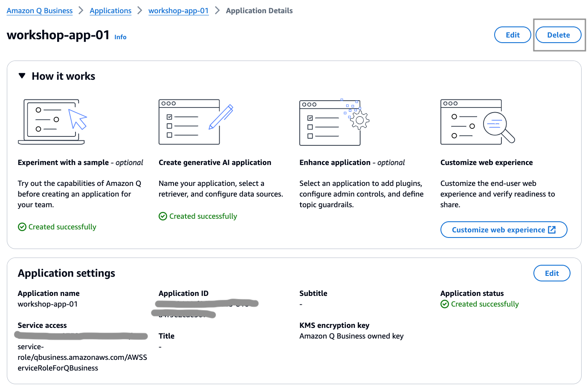Edit the Application settings

pyautogui.click(x=552, y=273)
